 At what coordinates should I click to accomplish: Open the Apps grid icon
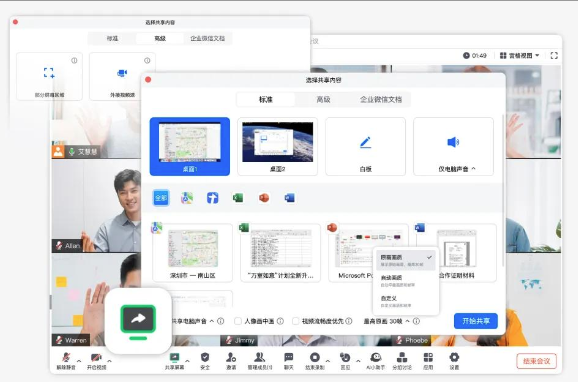428,357
